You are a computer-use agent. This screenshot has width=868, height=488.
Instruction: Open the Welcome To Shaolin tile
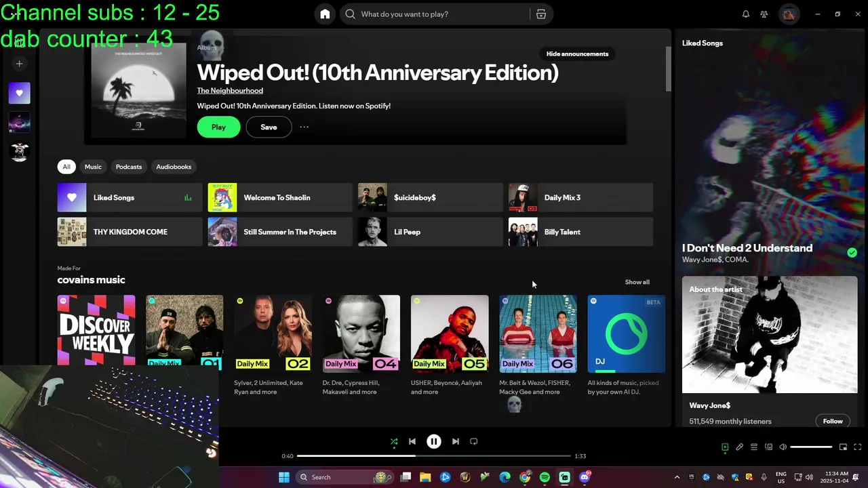coord(280,198)
